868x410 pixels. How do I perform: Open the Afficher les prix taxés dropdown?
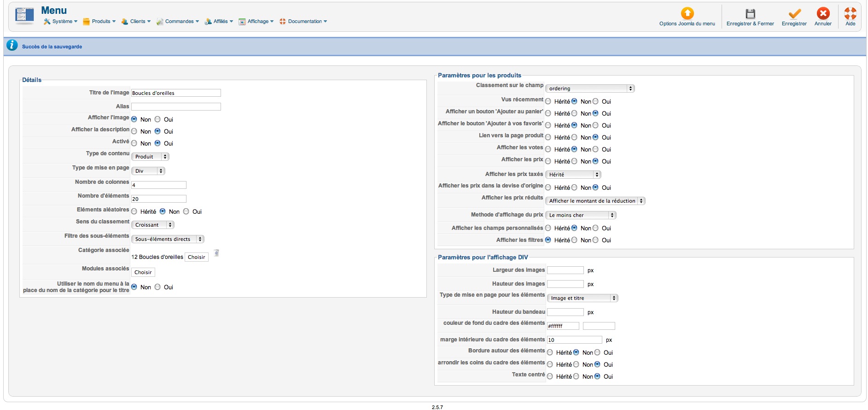click(573, 175)
